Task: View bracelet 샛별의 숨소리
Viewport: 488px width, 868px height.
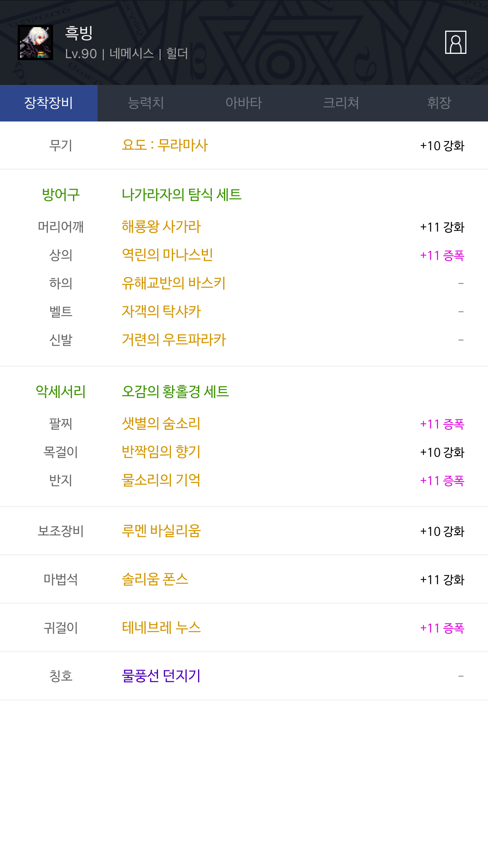Action: [x=161, y=423]
